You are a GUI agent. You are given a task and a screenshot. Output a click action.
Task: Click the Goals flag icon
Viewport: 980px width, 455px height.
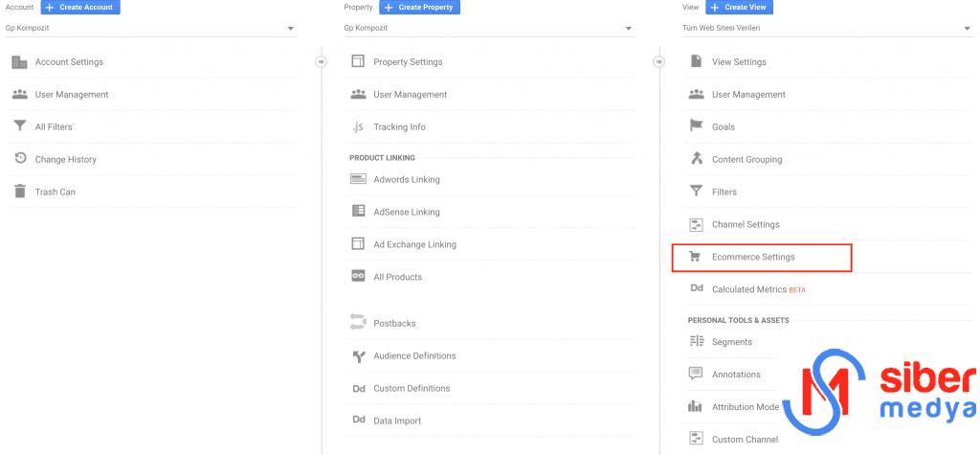(697, 126)
